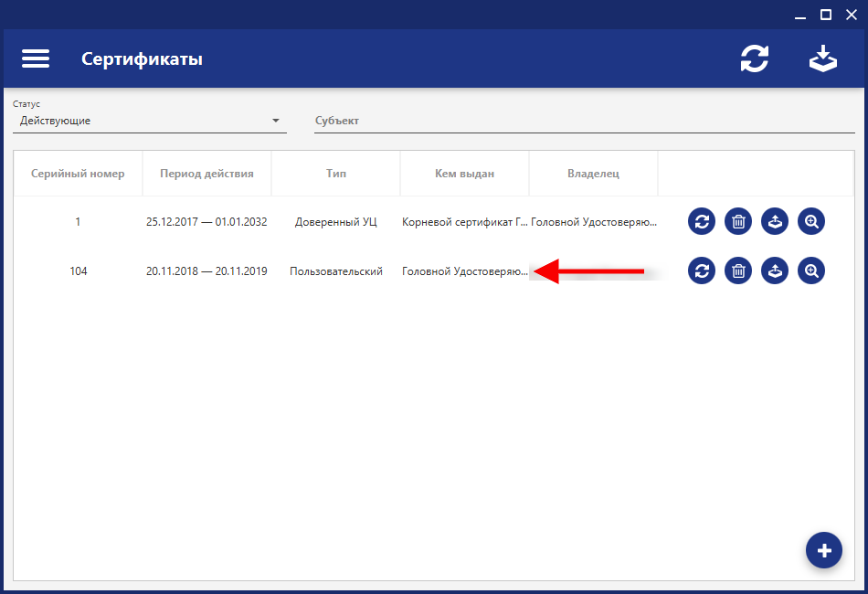Viewport: 868px width, 594px height.
Task: Sort by Серийный номер column header
Action: point(78,174)
